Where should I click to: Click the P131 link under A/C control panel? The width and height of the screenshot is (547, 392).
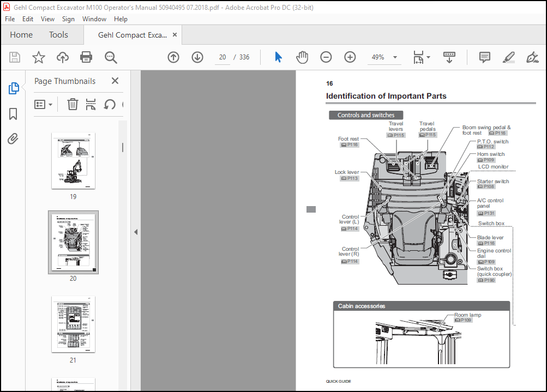coord(486,213)
